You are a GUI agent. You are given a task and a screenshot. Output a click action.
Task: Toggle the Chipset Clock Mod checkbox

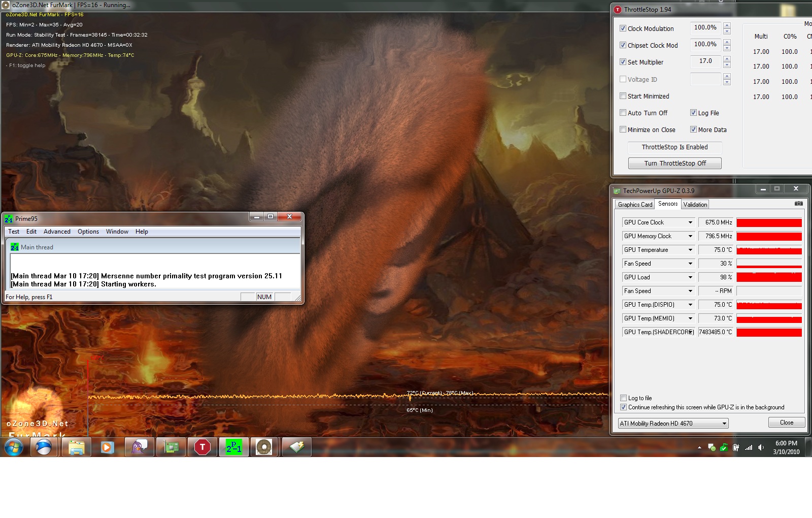pos(623,45)
